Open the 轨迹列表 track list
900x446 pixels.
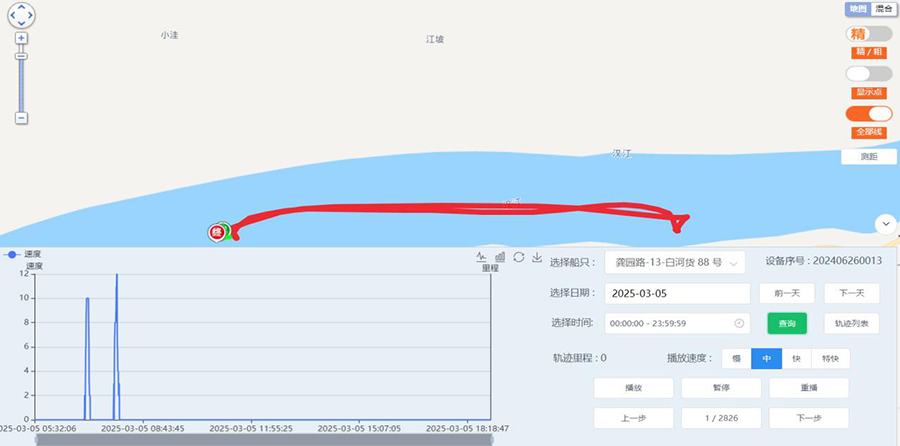pos(851,323)
